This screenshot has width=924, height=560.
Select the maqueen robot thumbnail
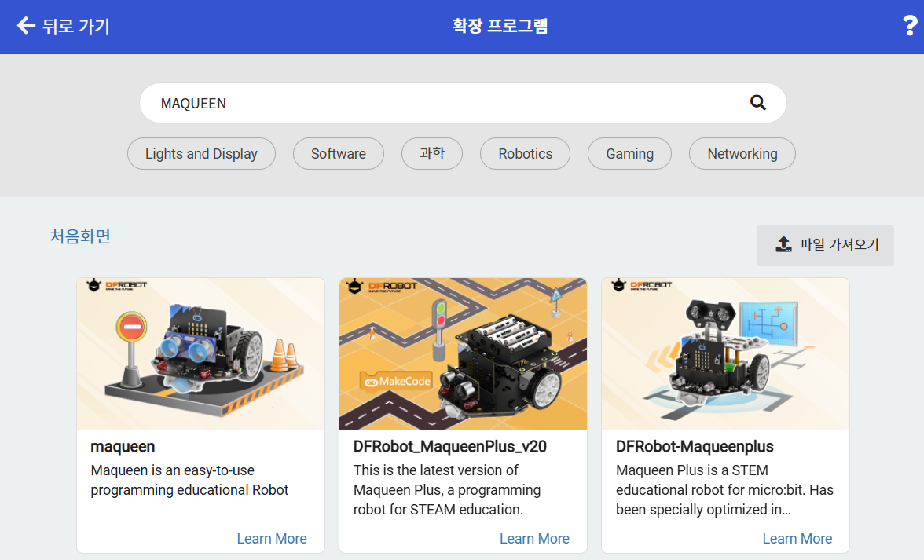coord(201,354)
